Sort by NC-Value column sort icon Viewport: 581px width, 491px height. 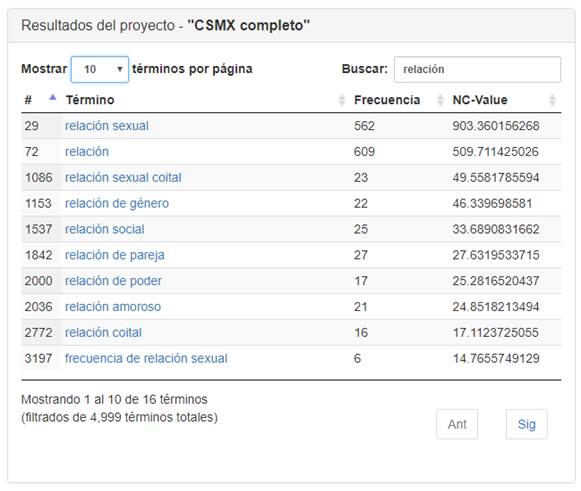click(552, 100)
